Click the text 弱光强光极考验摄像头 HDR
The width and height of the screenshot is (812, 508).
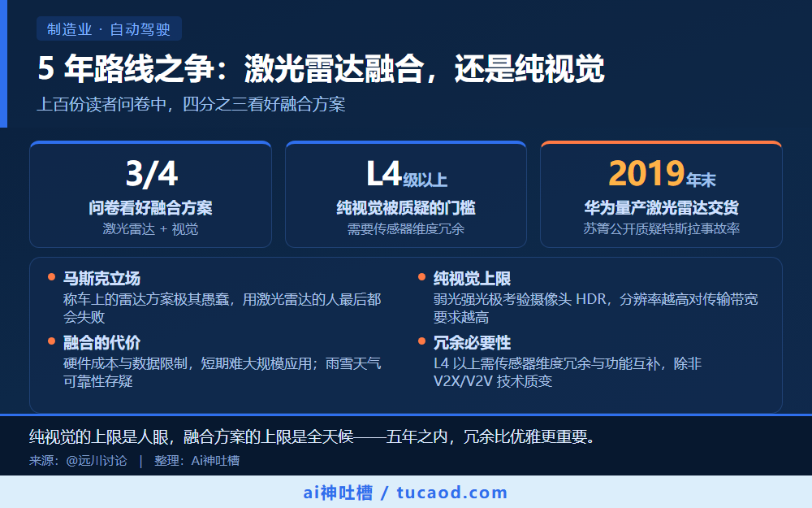coord(520,300)
